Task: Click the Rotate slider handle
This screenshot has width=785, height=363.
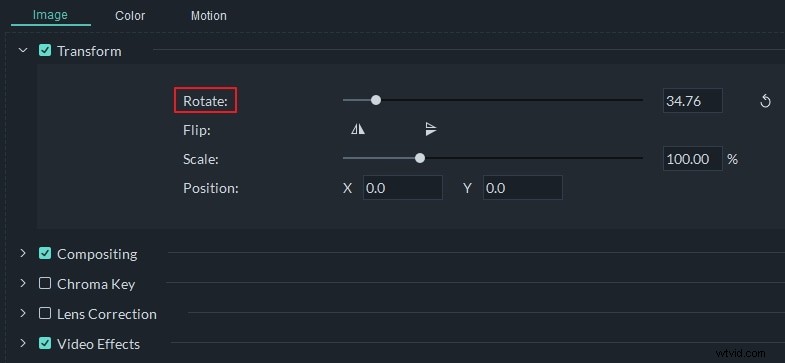Action: [376, 100]
